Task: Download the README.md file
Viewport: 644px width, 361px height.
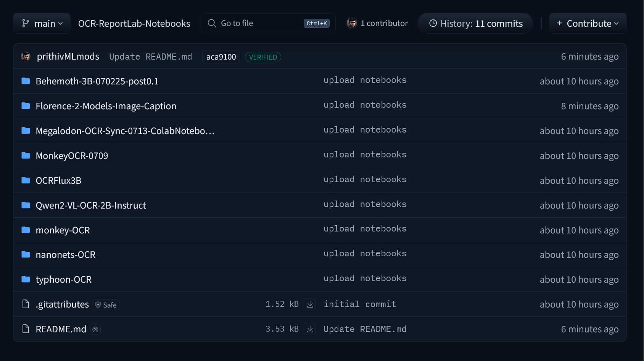Action: (310, 329)
